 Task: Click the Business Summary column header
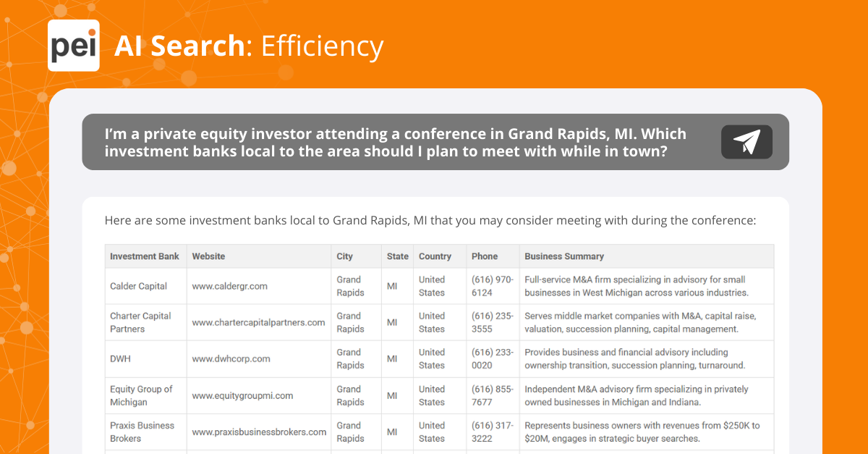[x=647, y=256]
